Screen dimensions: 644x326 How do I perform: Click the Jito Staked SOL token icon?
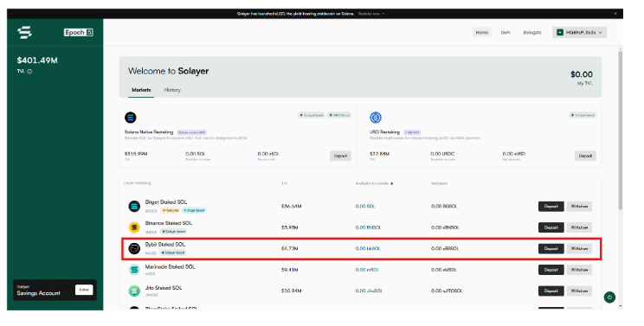(134, 291)
